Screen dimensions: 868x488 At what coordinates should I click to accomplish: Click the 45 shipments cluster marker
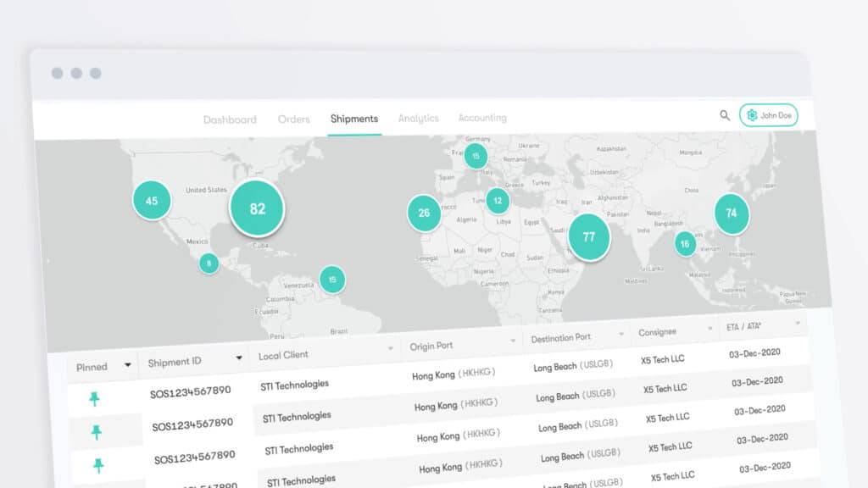click(152, 200)
